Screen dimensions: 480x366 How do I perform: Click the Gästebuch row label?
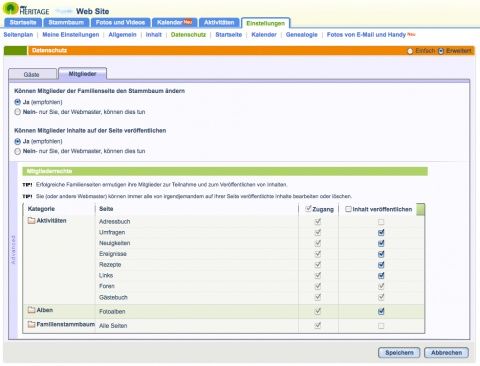pos(113,297)
